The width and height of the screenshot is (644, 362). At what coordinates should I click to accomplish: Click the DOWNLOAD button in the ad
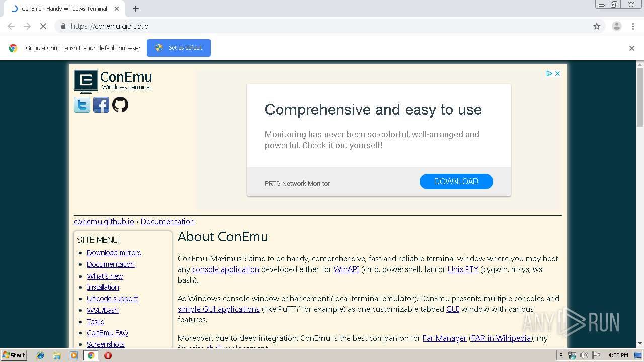click(456, 182)
